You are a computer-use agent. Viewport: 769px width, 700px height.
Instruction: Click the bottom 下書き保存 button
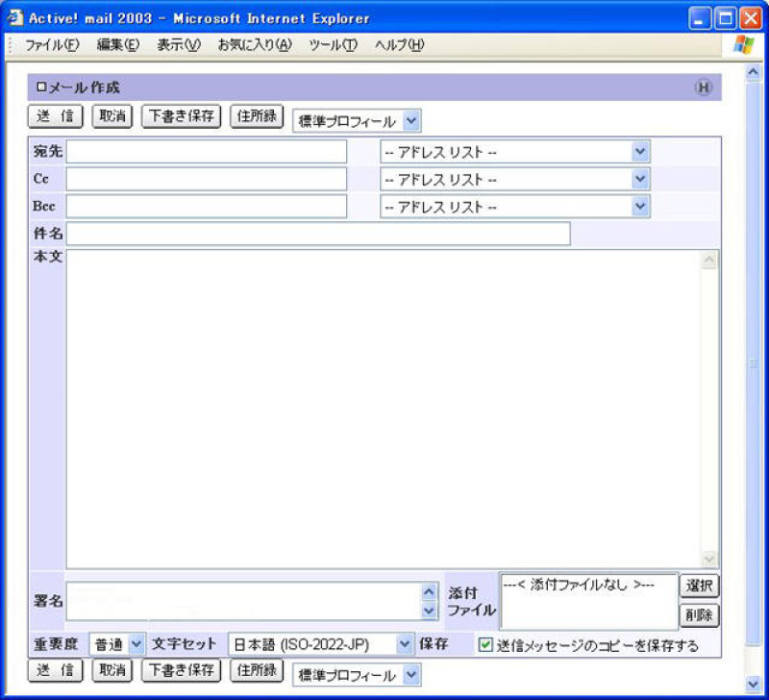coord(182,670)
